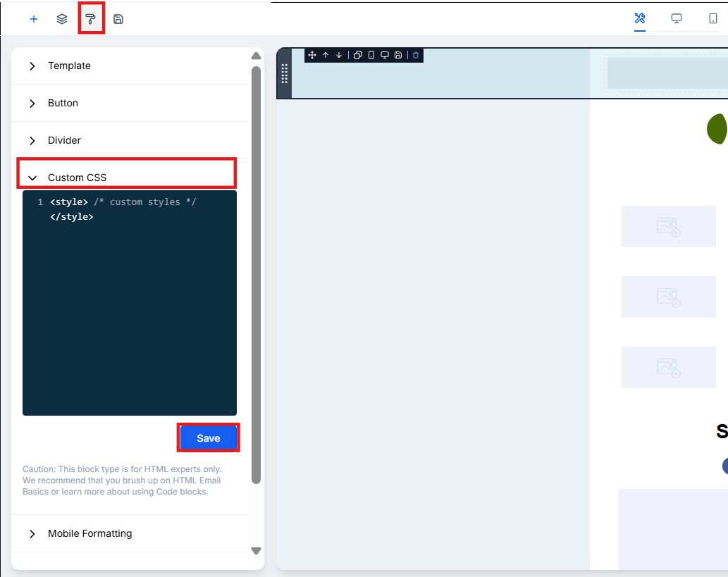Click the save disk icon in the top bar
The image size is (728, 577).
click(x=118, y=19)
